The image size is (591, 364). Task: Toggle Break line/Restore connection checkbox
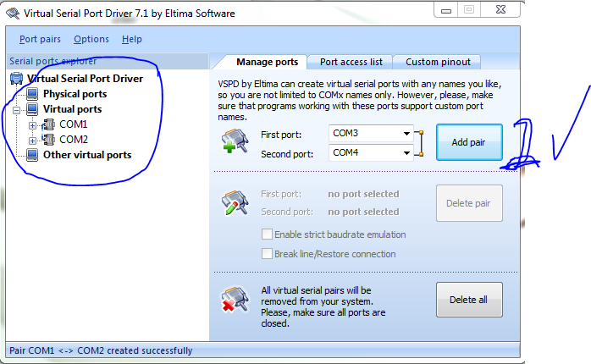(x=267, y=254)
